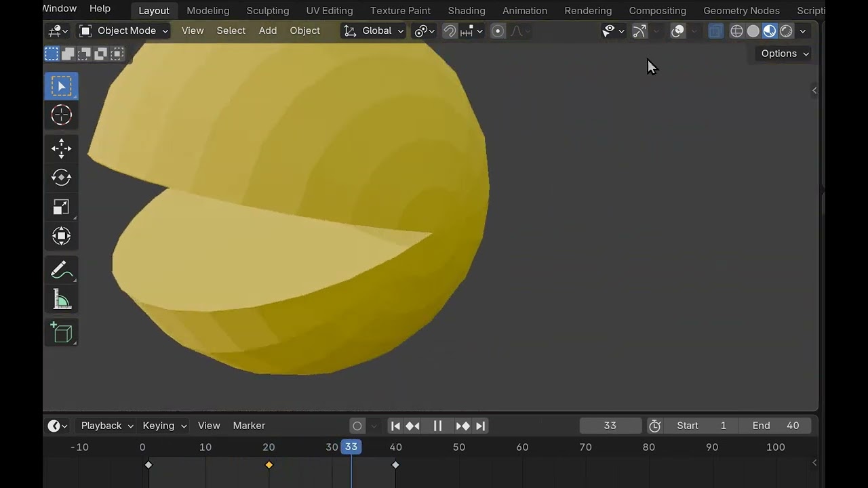Open the Global transform orientation dropdown
The height and width of the screenshot is (488, 868).
click(x=373, y=30)
